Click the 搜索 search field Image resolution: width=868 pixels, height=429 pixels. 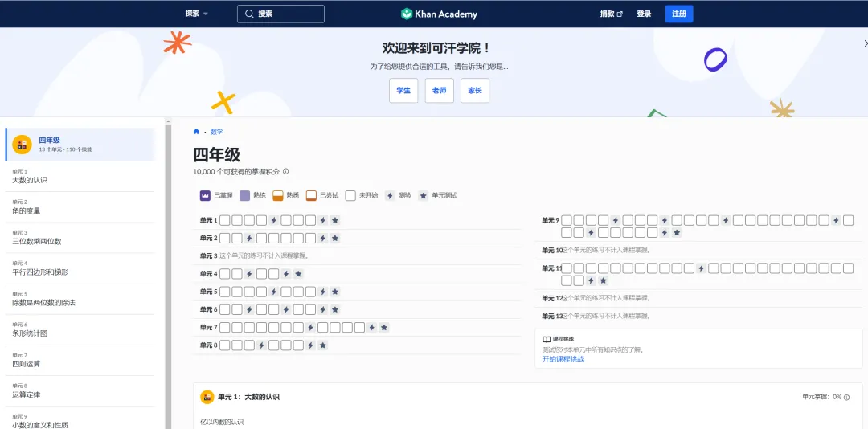(280, 14)
